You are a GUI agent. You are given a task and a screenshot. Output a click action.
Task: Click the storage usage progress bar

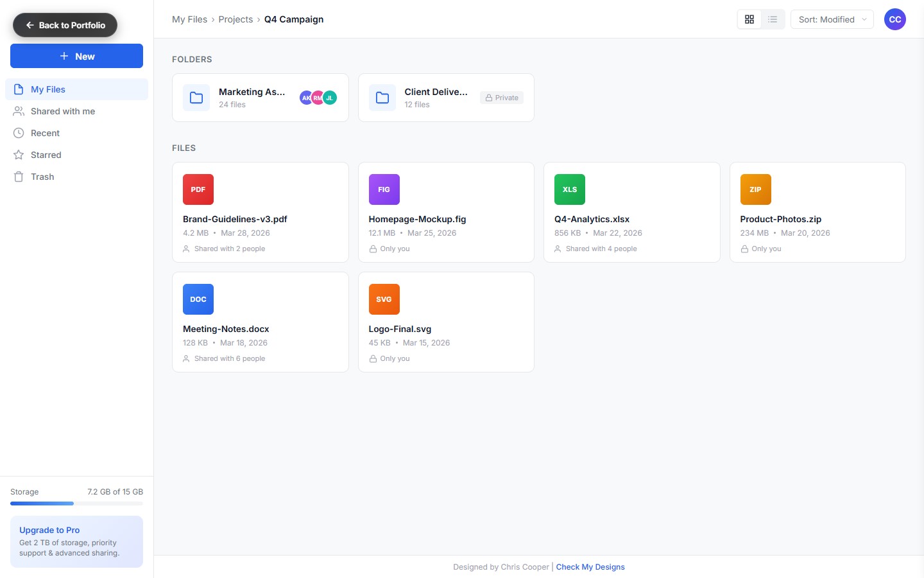[76, 504]
